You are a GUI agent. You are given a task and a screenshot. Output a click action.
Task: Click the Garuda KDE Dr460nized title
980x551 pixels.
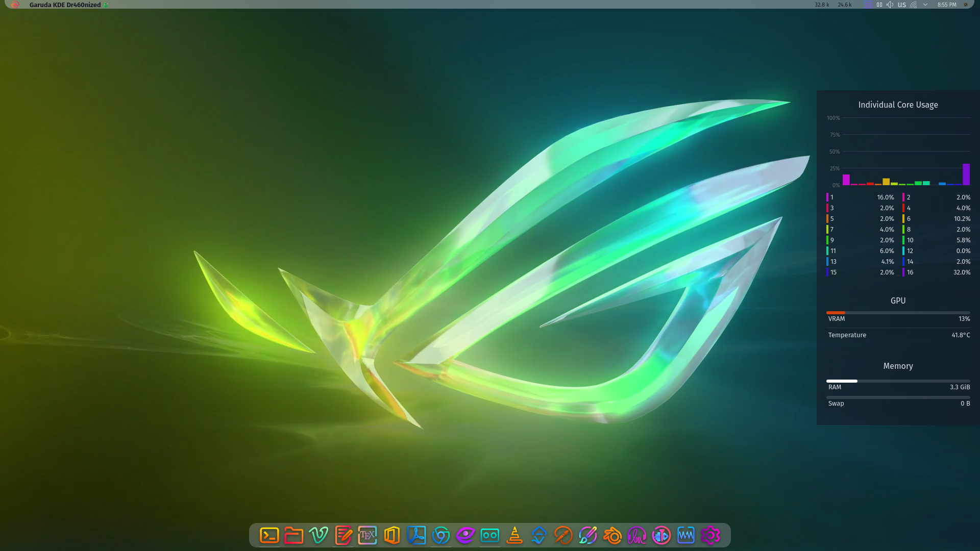coord(65,5)
